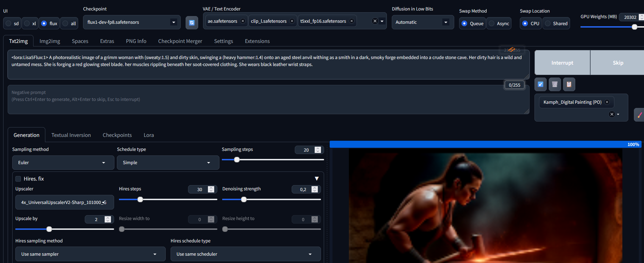Click the generated blacksmith image preview
Image resolution: width=644 pixels, height=263 pixels.
pos(485,205)
